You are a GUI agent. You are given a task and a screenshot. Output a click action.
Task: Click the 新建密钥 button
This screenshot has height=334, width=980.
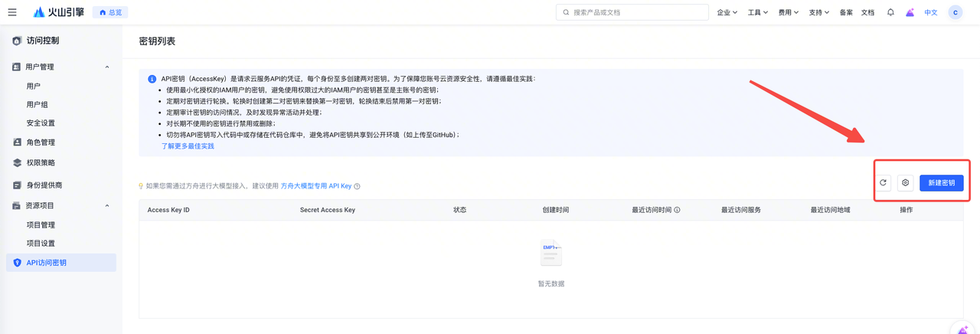tap(941, 183)
